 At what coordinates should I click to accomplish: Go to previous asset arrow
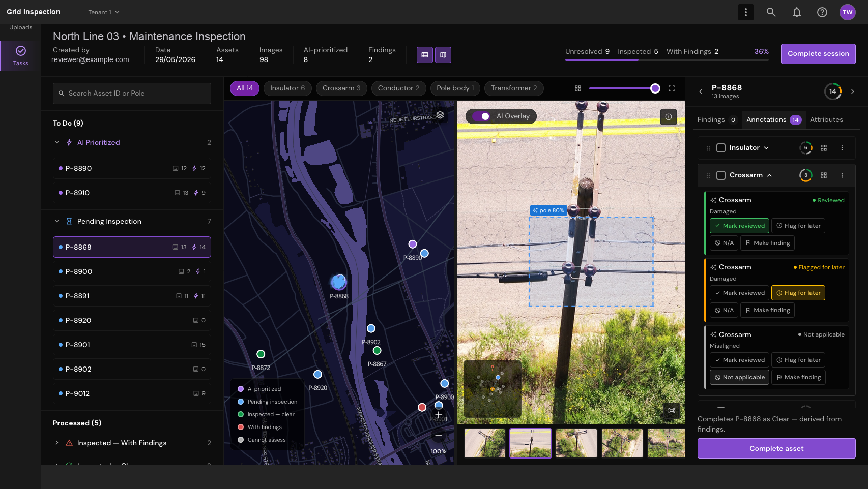701,91
